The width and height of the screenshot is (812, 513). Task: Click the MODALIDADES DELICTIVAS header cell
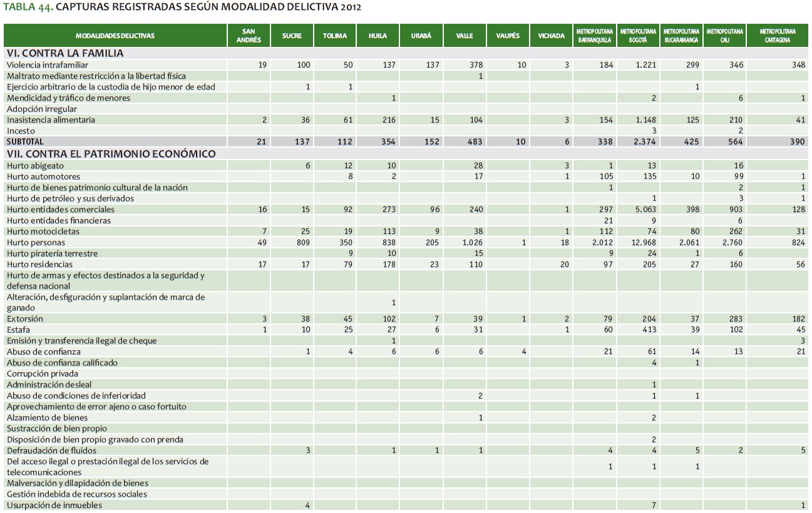point(115,36)
